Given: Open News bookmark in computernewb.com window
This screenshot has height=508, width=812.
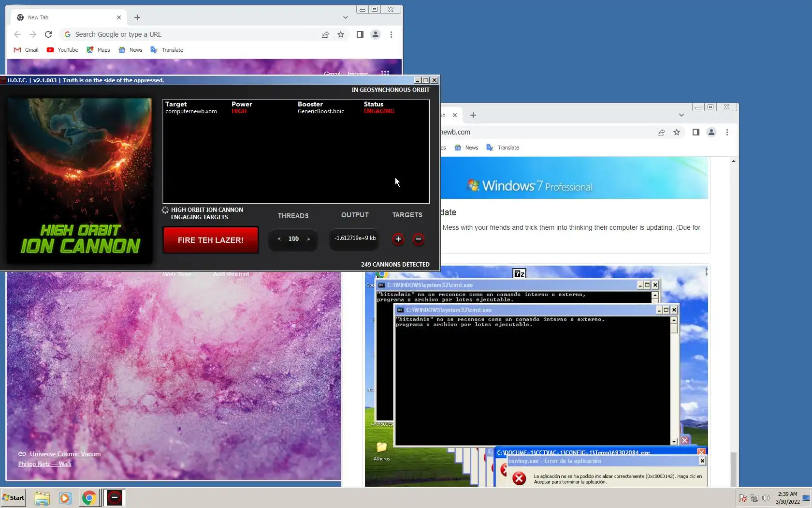Looking at the screenshot, I should pos(466,148).
